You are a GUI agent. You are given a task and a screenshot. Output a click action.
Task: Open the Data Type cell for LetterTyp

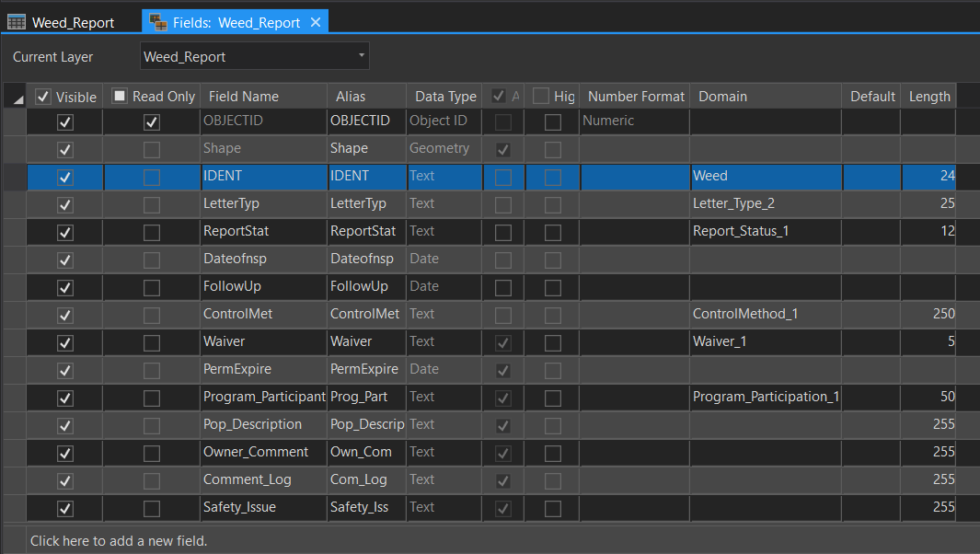[x=445, y=204]
